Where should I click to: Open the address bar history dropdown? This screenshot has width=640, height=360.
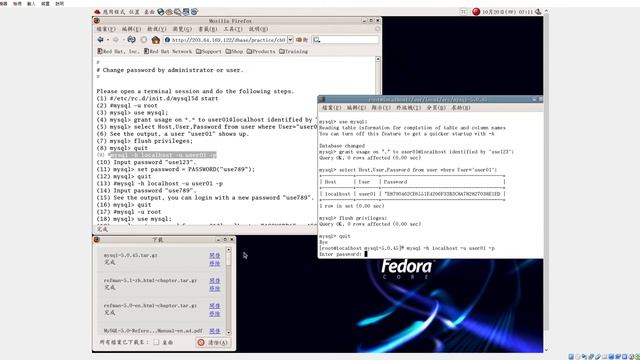290,40
